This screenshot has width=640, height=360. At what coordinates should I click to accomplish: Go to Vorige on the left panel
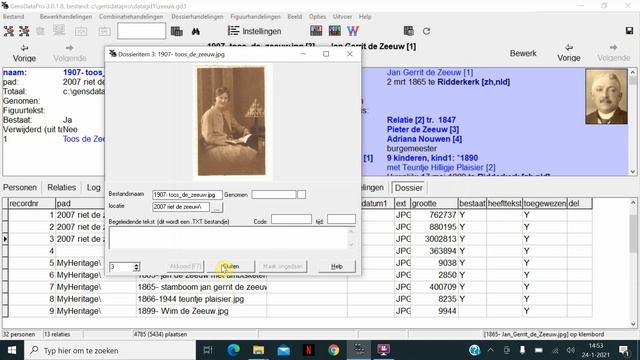tap(24, 53)
